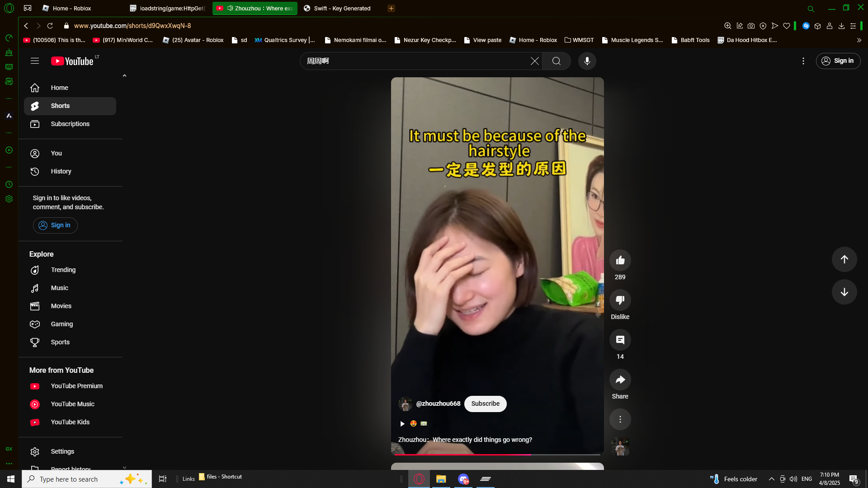Expand the hidden bookmarks overflow chevron
Image resolution: width=868 pixels, height=488 pixels.
point(859,40)
